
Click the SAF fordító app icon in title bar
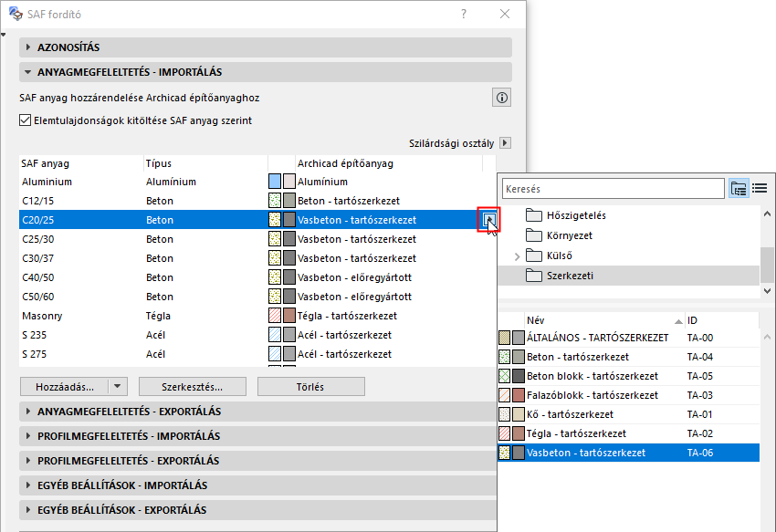click(x=16, y=14)
